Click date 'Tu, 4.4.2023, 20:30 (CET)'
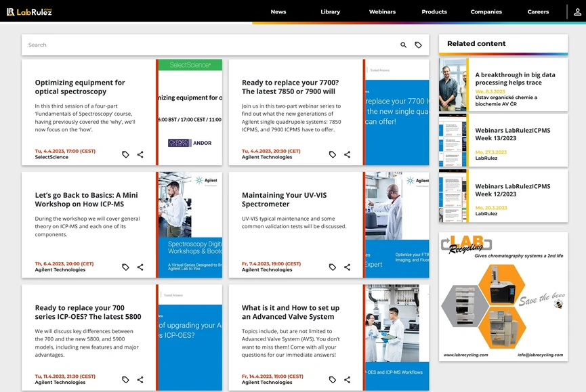 pos(271,151)
